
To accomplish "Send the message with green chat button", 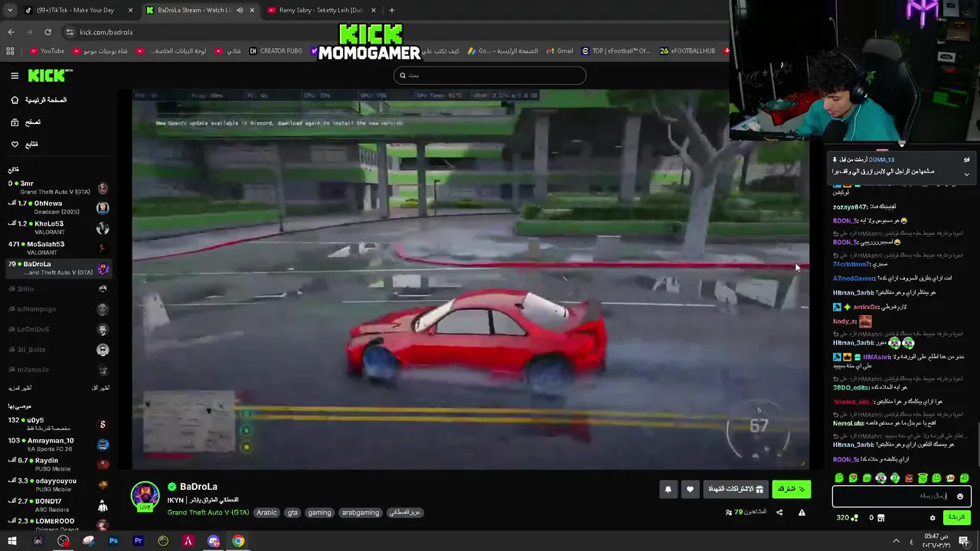I will coord(956,517).
